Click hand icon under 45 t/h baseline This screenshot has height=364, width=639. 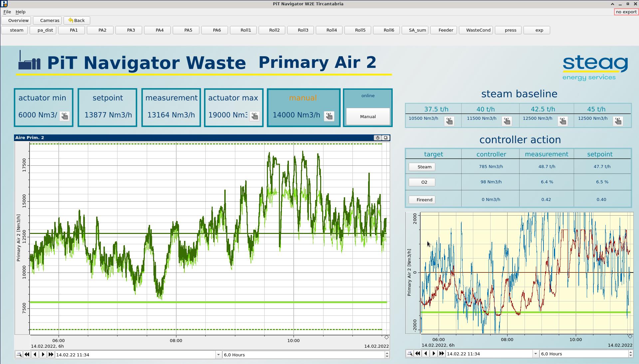(618, 121)
